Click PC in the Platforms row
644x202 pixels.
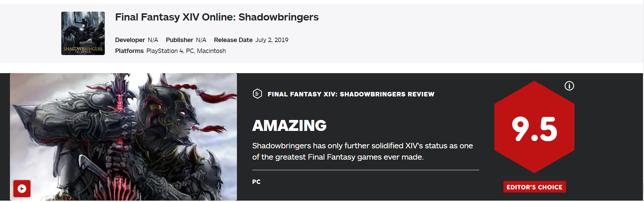click(x=190, y=51)
